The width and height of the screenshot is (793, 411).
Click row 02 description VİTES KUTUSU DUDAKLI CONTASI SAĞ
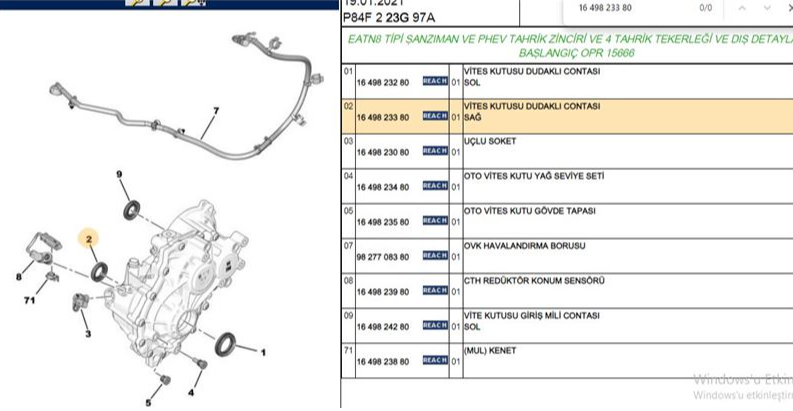coord(532,112)
